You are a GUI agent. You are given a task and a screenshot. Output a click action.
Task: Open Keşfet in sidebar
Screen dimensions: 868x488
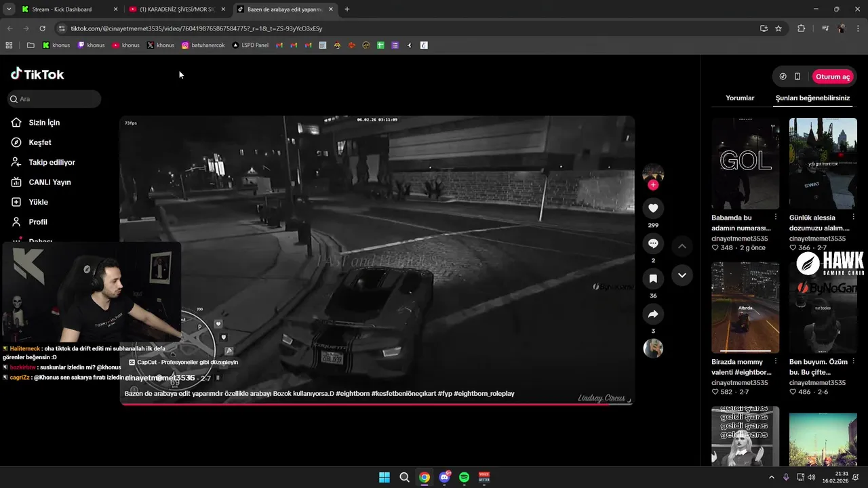click(x=40, y=142)
